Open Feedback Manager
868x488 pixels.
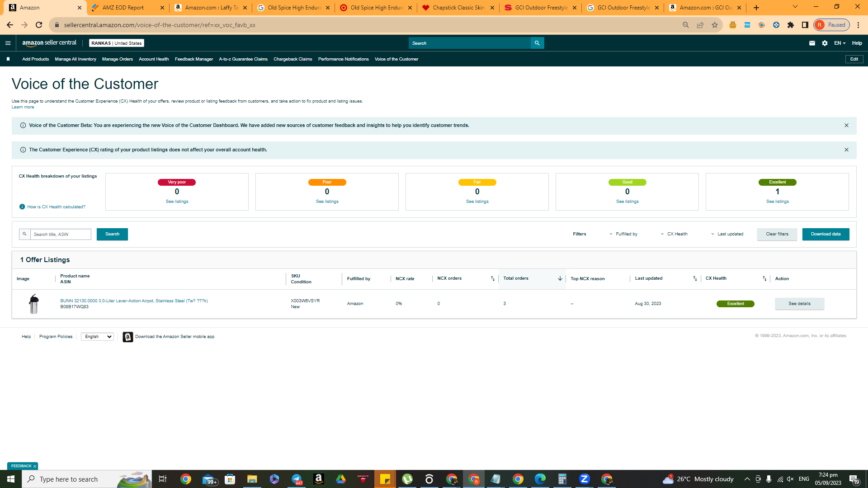point(194,59)
